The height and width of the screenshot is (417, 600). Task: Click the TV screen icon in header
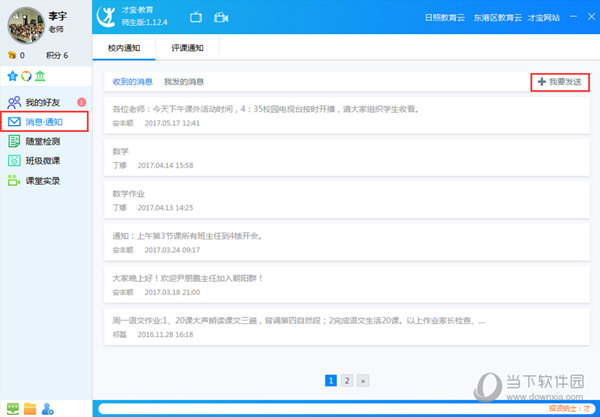(x=196, y=17)
